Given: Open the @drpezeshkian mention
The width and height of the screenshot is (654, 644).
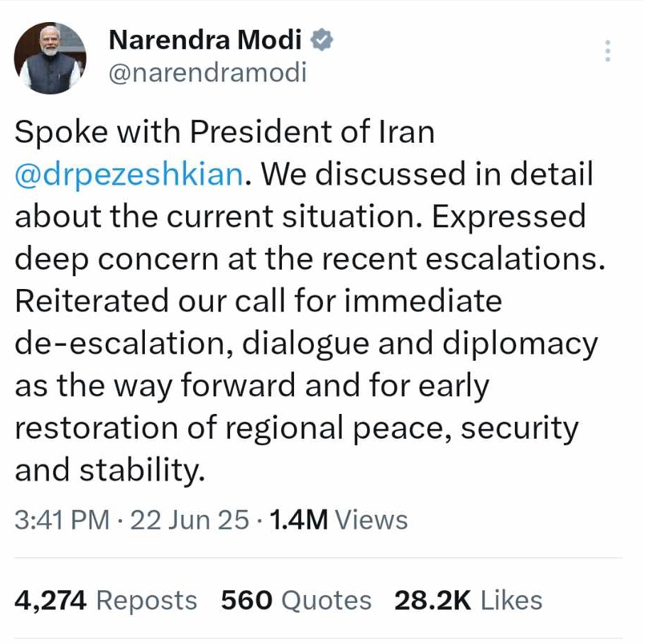Looking at the screenshot, I should pos(130,175).
